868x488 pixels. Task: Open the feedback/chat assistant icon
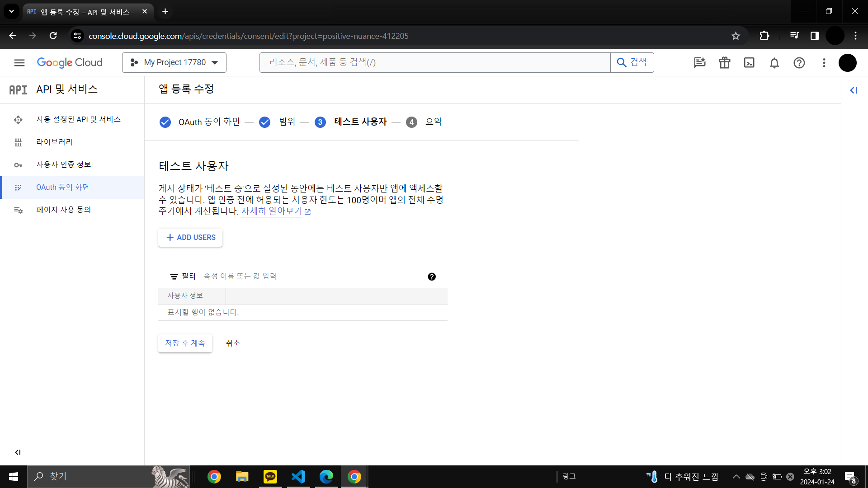(699, 63)
